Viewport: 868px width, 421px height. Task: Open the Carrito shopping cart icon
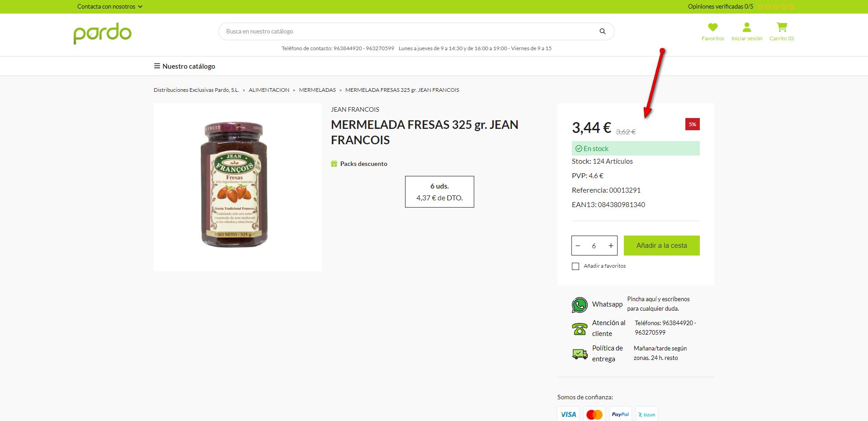coord(782,27)
